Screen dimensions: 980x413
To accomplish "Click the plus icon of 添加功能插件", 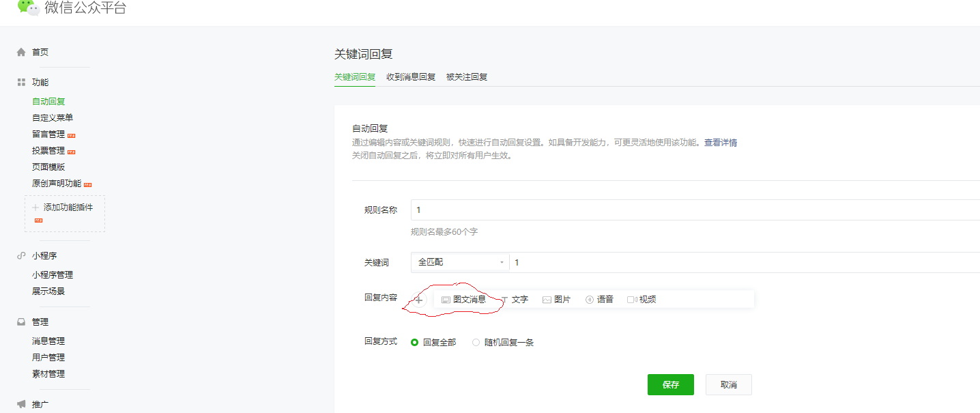I will [35, 208].
